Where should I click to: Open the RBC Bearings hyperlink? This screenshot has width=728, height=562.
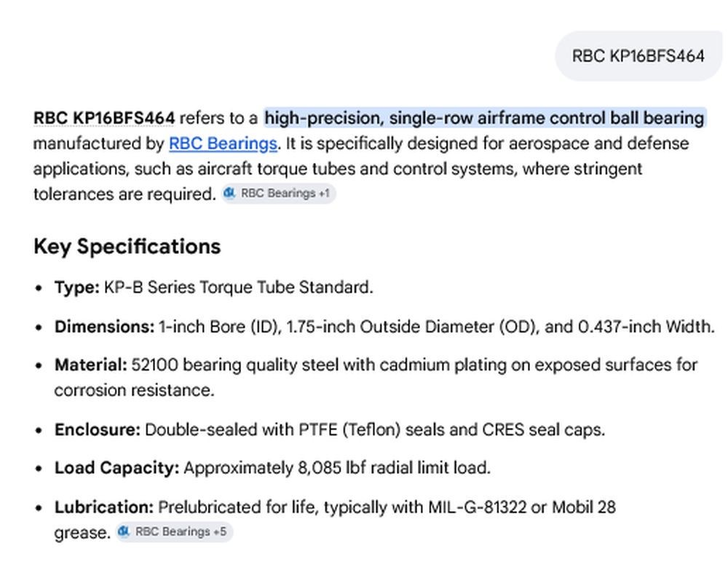coord(223,143)
